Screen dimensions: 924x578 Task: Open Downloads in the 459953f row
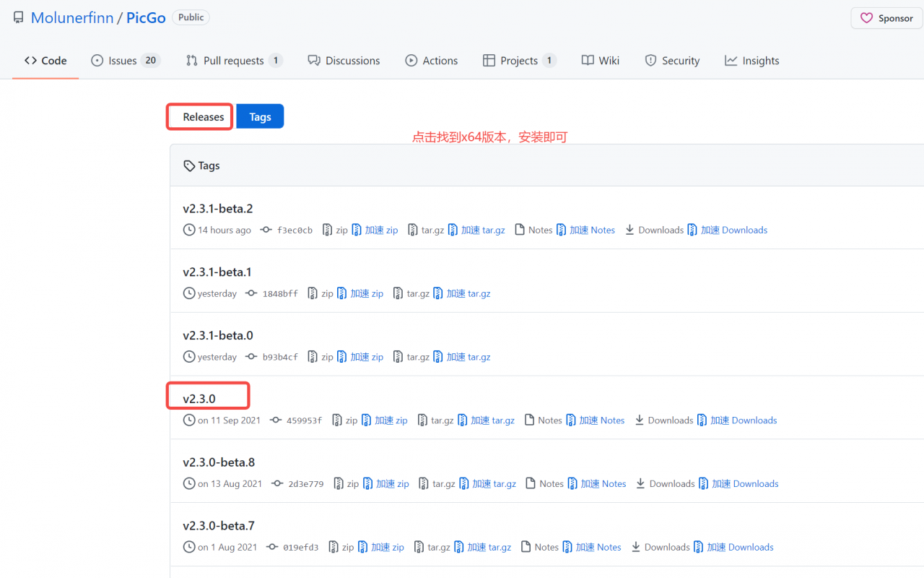click(663, 420)
